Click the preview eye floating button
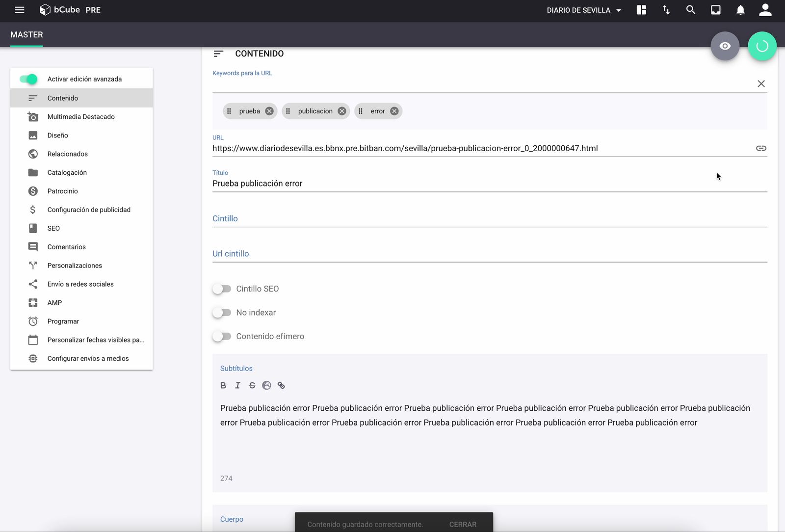This screenshot has width=785, height=532. pos(725,46)
